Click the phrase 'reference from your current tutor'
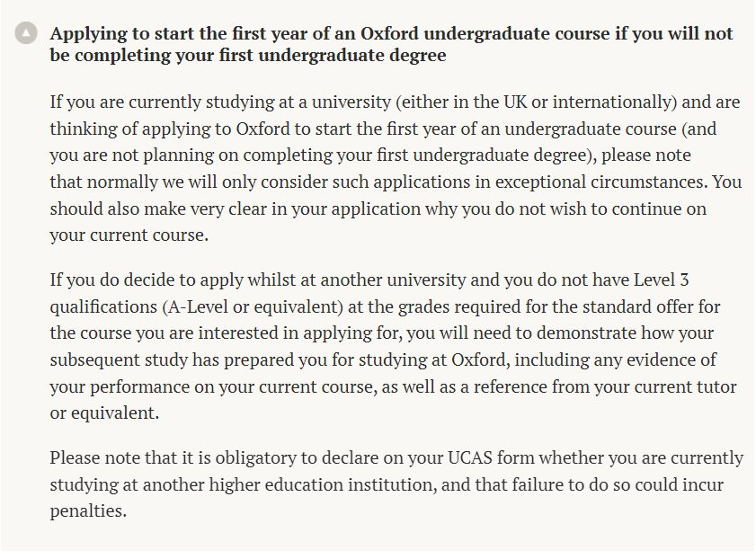 tap(605, 386)
